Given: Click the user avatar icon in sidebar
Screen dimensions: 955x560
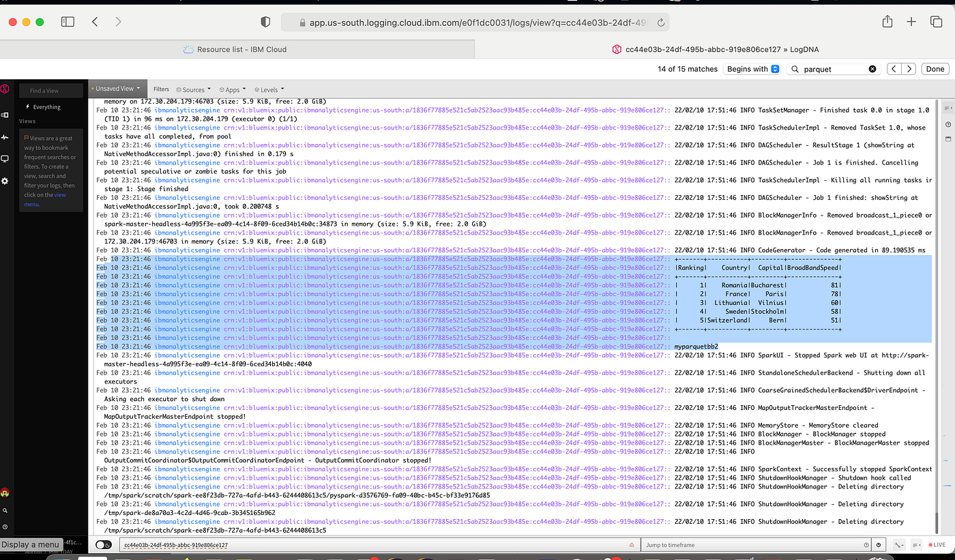Looking at the screenshot, I should point(5,493).
